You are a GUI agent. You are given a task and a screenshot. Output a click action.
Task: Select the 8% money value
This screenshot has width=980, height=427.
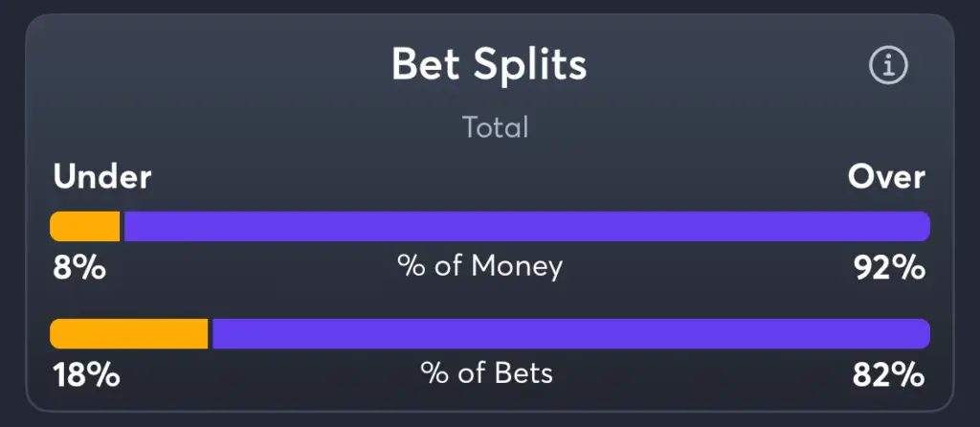79,268
